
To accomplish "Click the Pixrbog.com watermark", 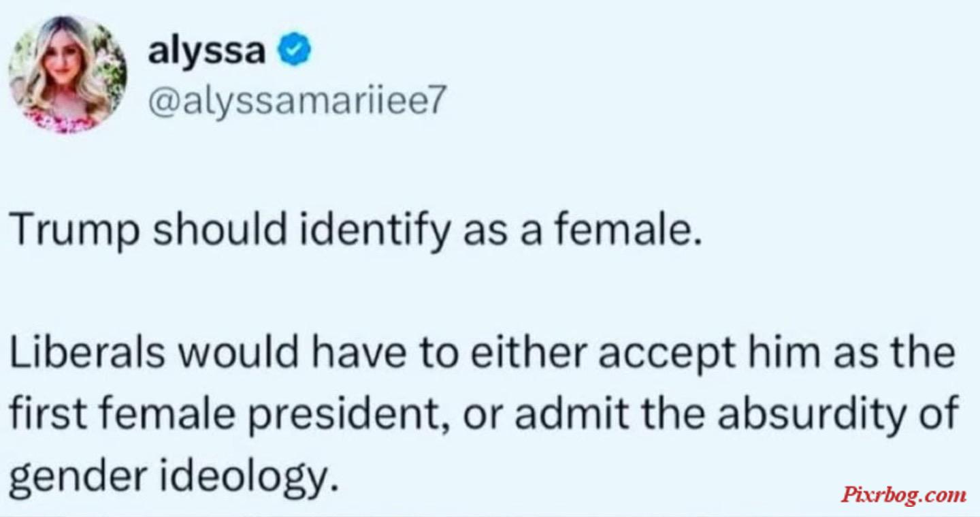I will (x=903, y=494).
